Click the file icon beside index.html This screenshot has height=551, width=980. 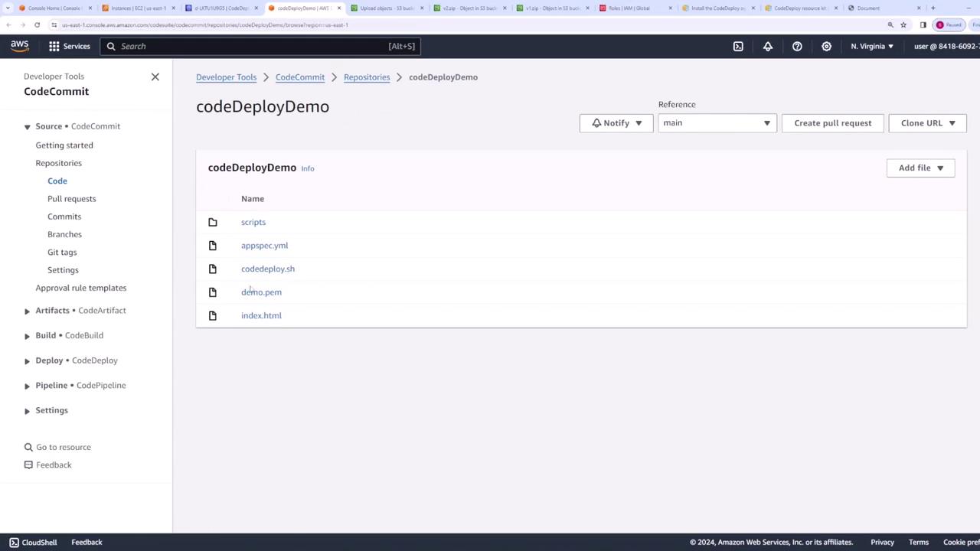[x=213, y=315]
